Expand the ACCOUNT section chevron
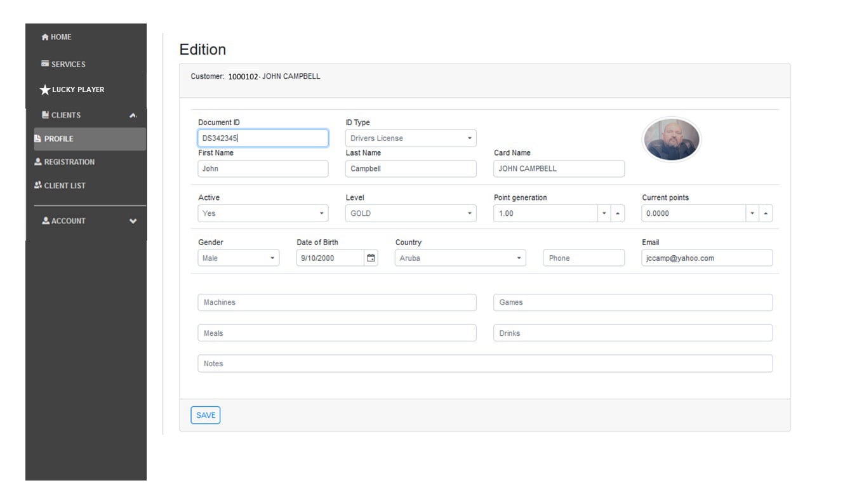This screenshot has height=504, width=864. 133,221
